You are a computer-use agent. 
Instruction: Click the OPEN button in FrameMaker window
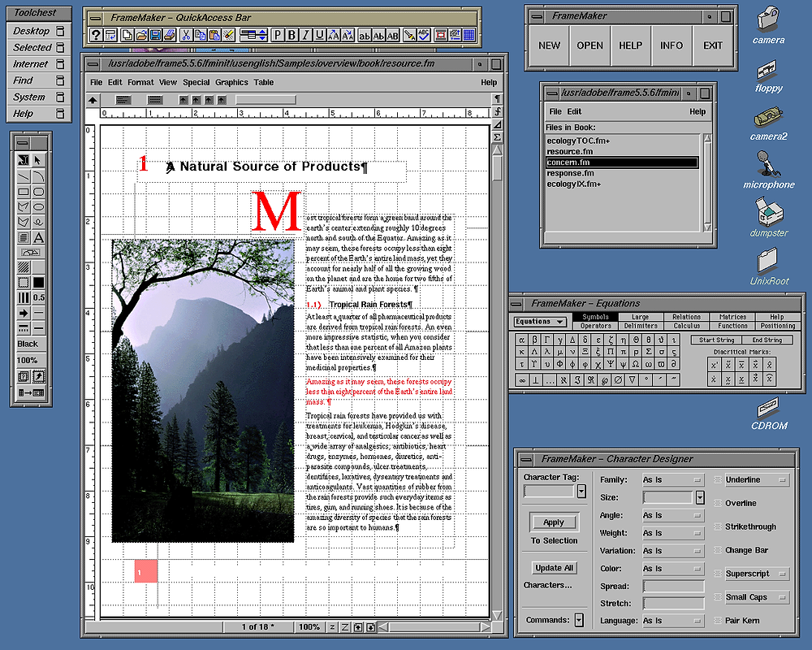click(x=590, y=45)
